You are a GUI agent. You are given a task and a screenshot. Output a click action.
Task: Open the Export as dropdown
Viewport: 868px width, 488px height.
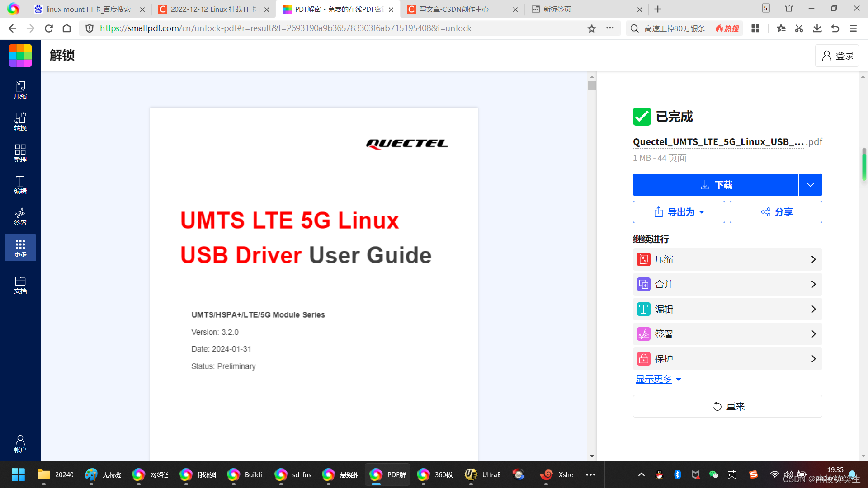(x=679, y=212)
